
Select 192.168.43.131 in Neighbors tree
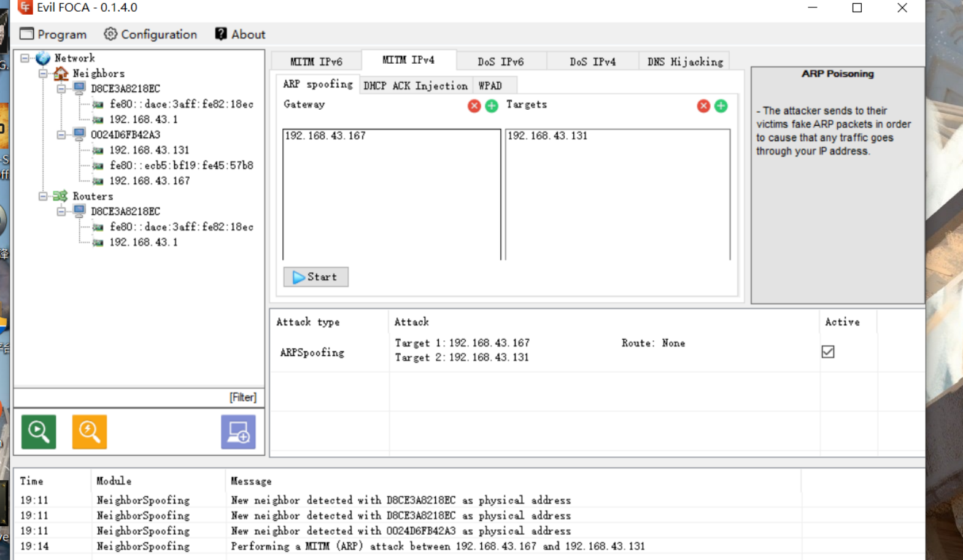(149, 150)
